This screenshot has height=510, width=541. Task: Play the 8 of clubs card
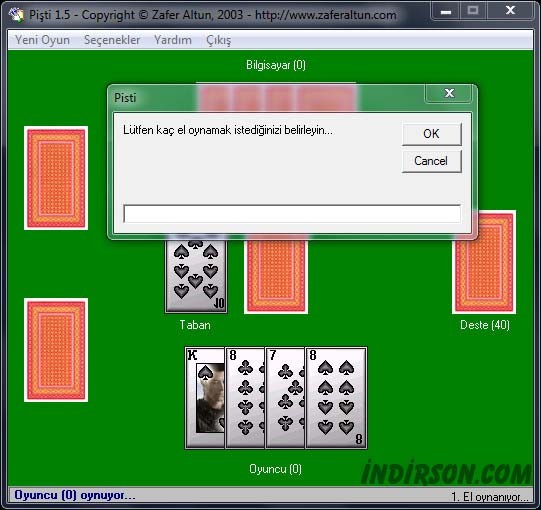point(245,398)
